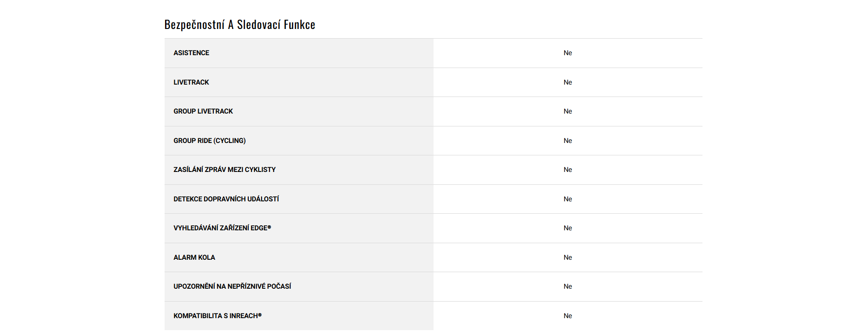Select "Ne" in the Alarm kola row
This screenshot has width=868, height=331.
(568, 257)
